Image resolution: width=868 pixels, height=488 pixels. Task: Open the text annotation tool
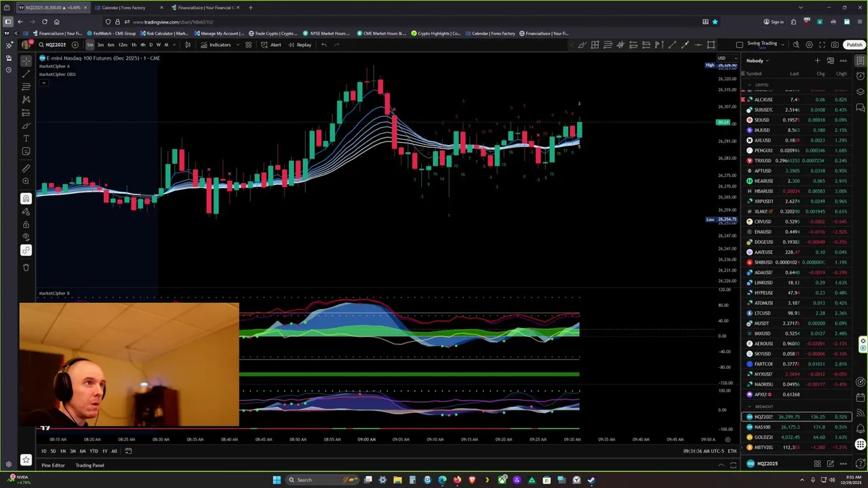[x=26, y=138]
